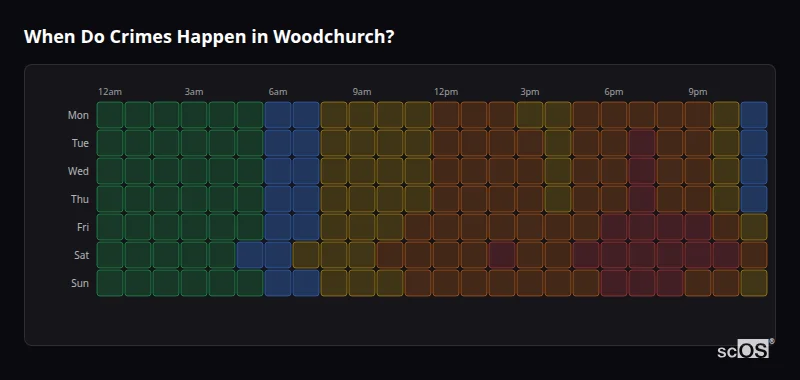The image size is (800, 380).
Task: Select the Thursday 11pm blue cell
Action: (754, 199)
